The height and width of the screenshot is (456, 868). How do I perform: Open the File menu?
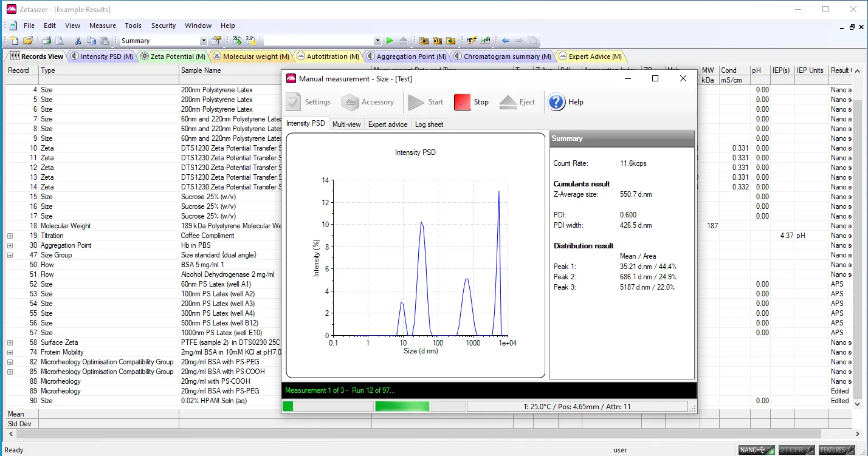29,26
